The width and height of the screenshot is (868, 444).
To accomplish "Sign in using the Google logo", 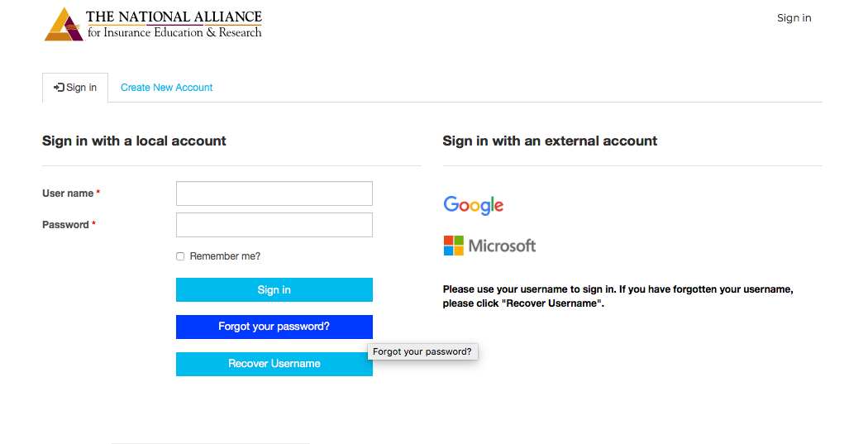I will [x=474, y=205].
